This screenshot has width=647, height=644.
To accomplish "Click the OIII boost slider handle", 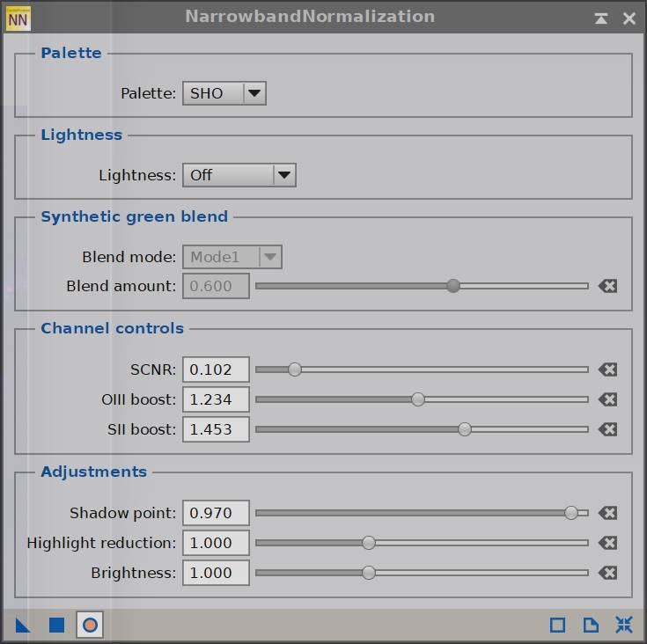I will (x=418, y=399).
